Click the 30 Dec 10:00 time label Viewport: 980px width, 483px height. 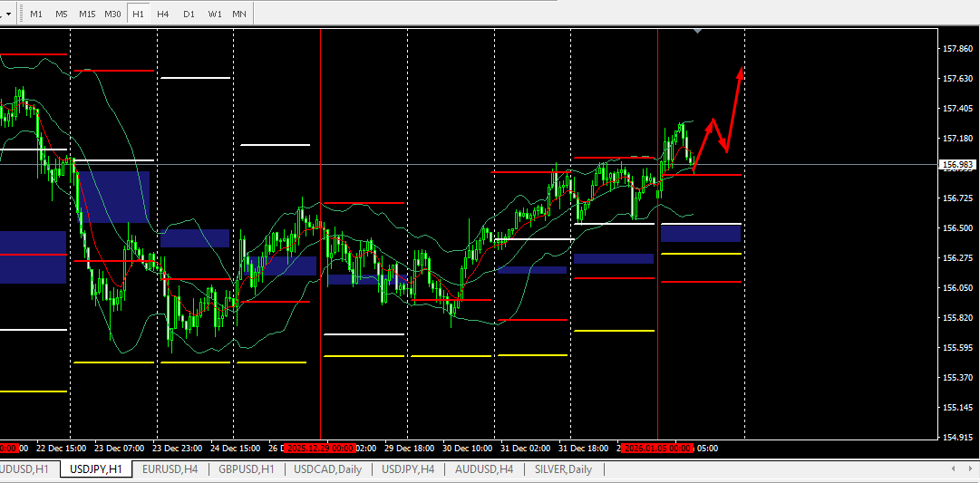click(469, 449)
